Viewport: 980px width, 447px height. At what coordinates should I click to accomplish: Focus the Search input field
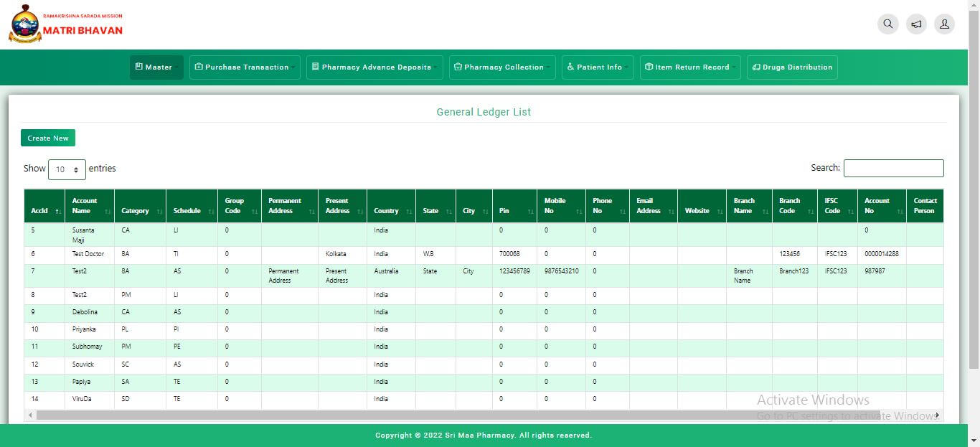coord(893,168)
